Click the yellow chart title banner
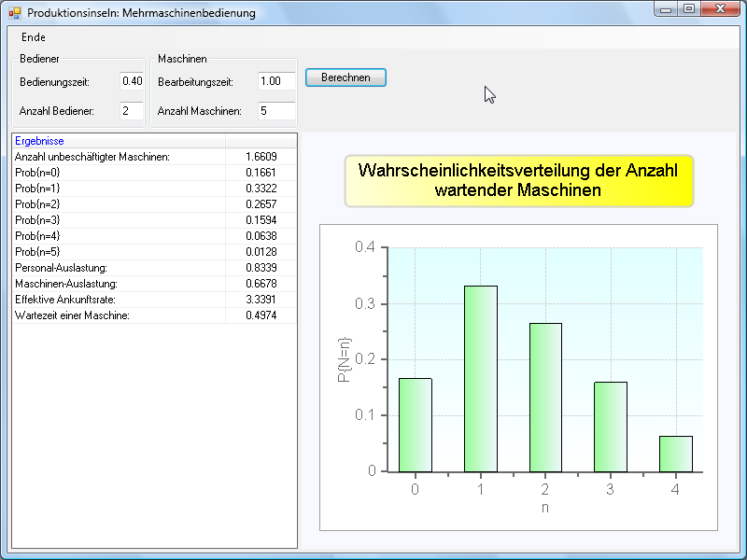The image size is (747, 560). point(518,181)
